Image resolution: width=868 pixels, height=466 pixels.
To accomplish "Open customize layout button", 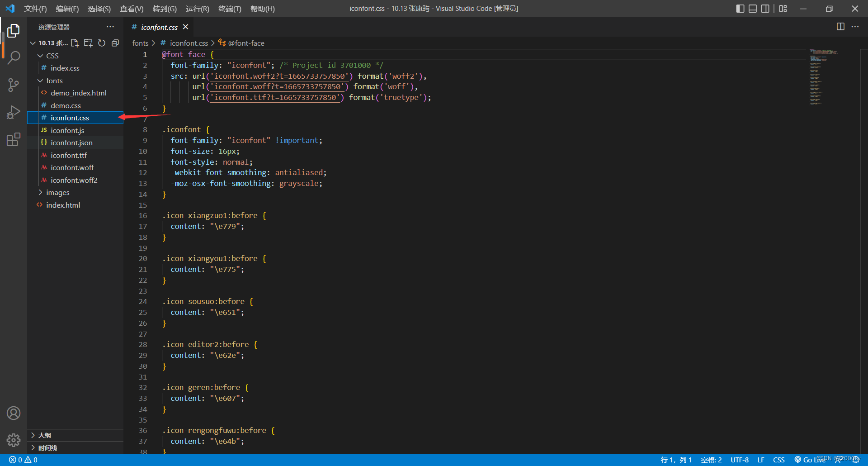I will tap(783, 9).
